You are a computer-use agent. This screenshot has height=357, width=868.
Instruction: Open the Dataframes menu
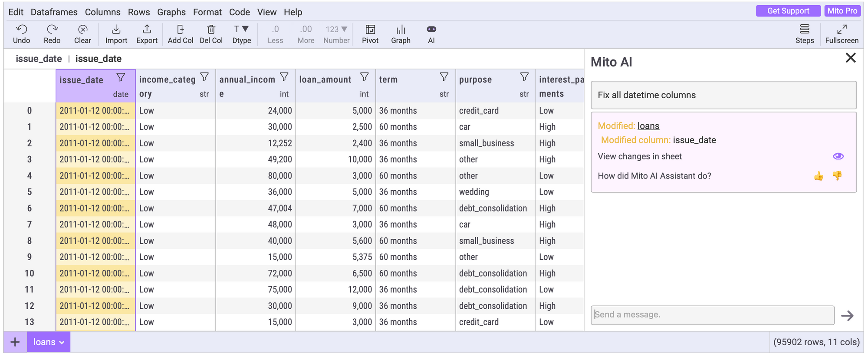click(54, 12)
